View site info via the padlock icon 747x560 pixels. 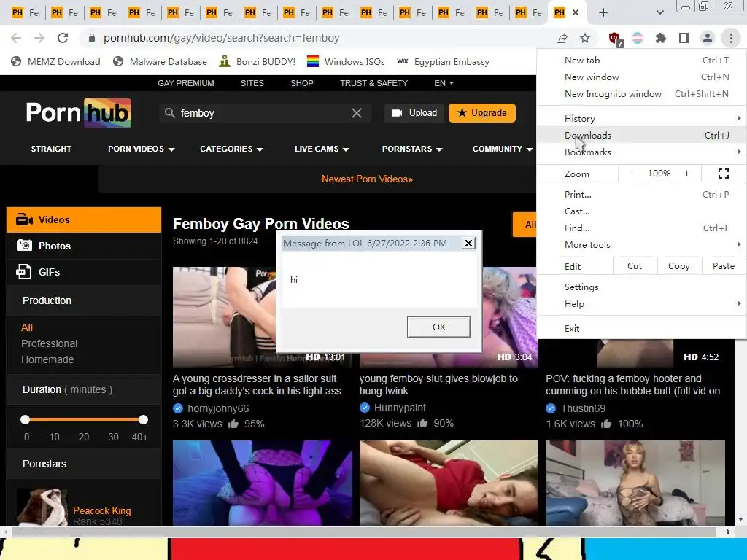(92, 38)
